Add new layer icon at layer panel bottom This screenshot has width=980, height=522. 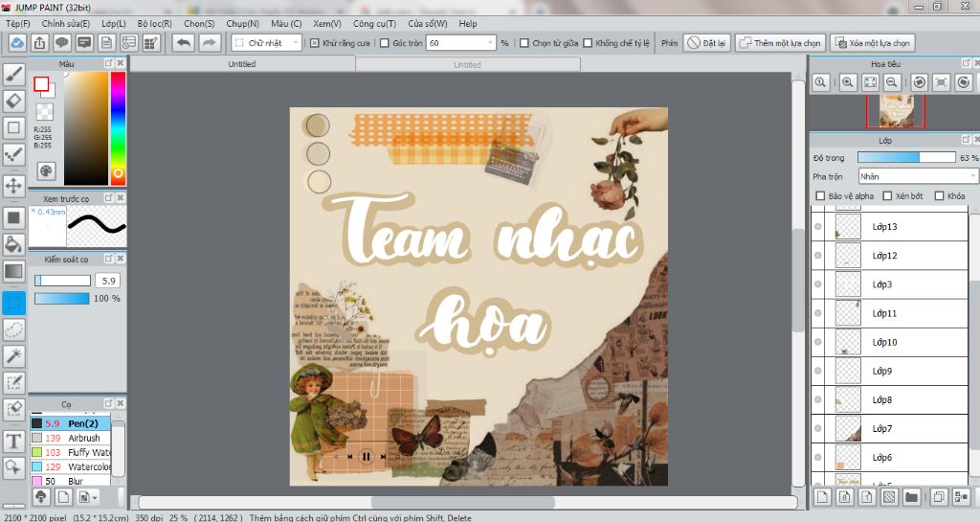822,497
